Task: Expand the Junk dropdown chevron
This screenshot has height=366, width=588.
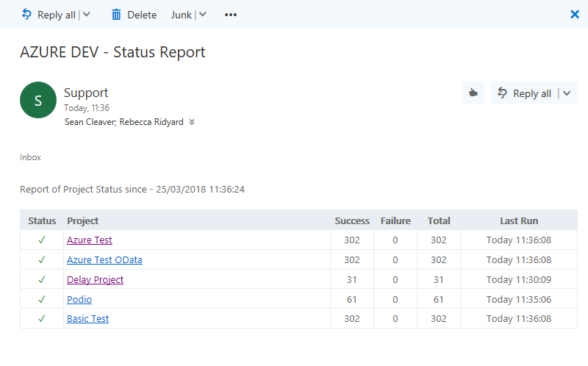Action: point(203,15)
